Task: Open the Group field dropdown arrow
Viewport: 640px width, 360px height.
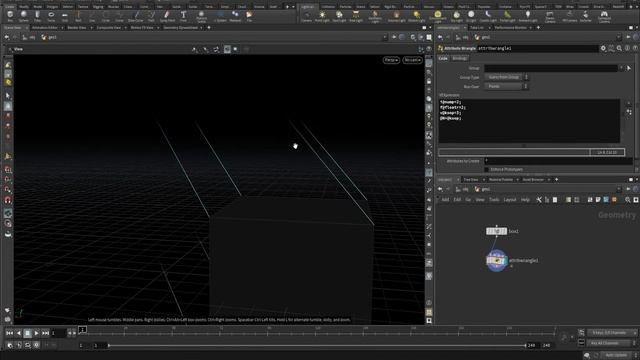Action: coord(621,68)
